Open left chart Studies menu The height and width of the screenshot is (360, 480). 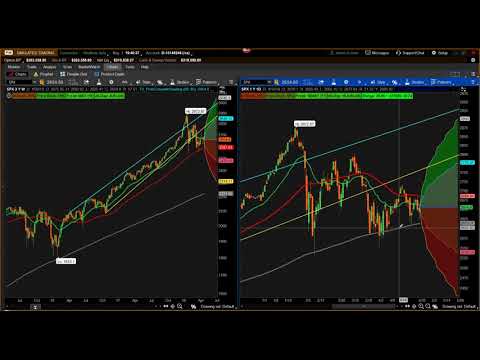click(x=180, y=82)
